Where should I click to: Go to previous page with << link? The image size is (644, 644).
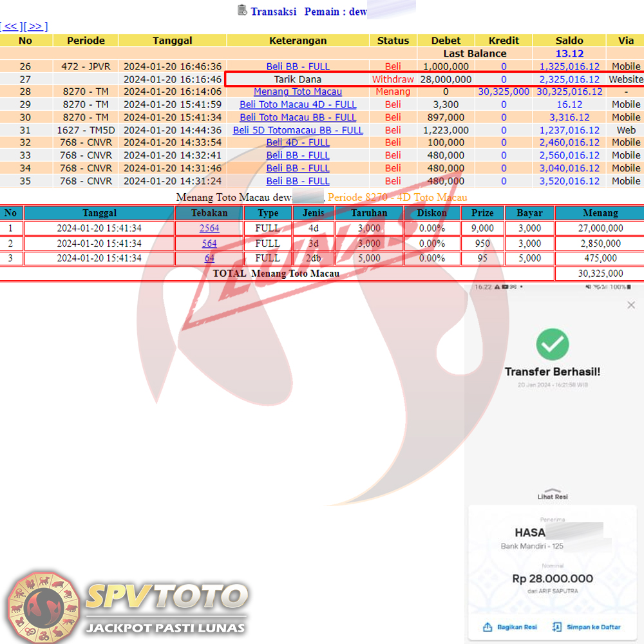point(11,26)
